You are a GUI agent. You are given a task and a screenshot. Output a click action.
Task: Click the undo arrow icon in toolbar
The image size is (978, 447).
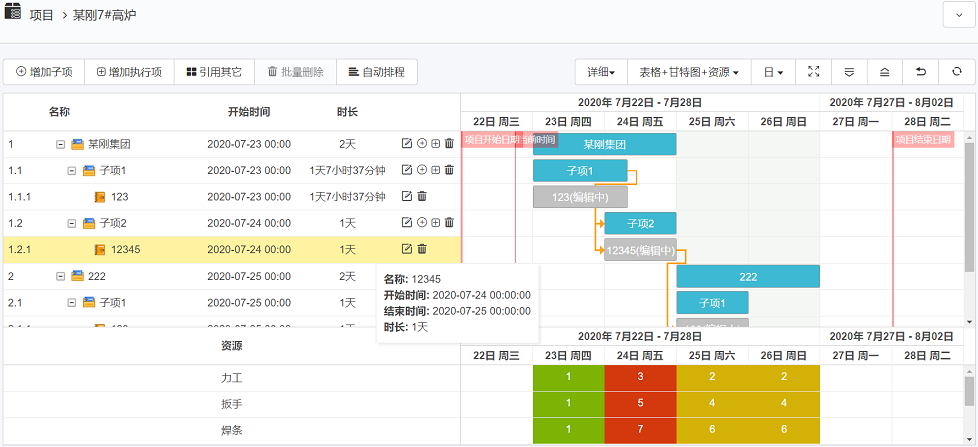coord(920,72)
